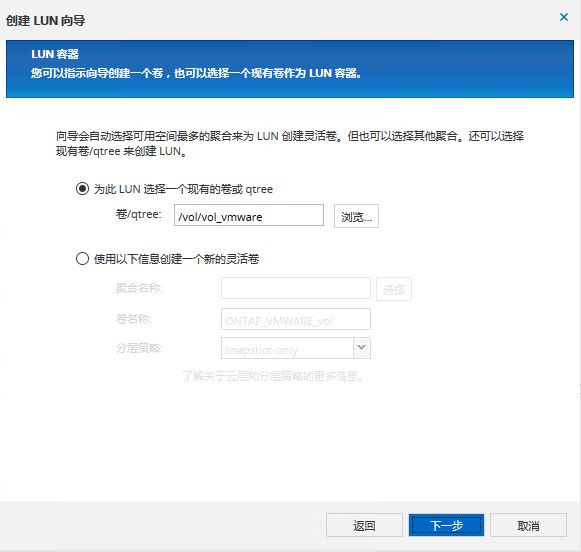Go back with the 返回 button
This screenshot has width=581, height=552.
point(364,525)
